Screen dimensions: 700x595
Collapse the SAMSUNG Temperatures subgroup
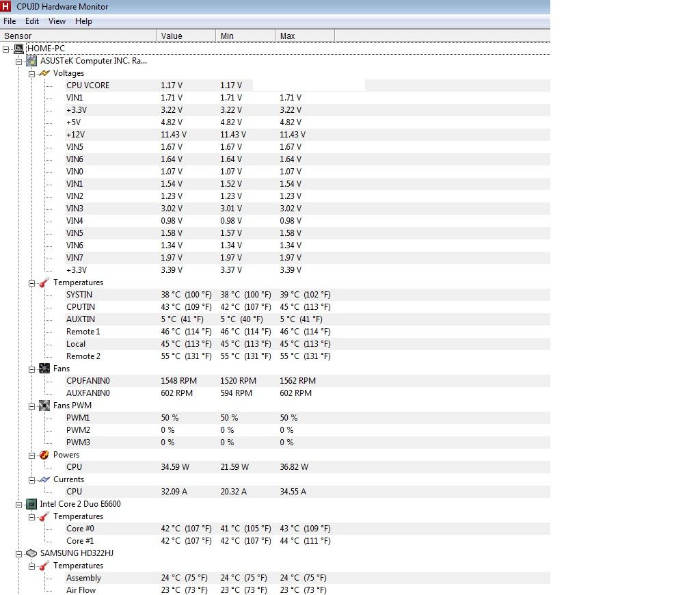coord(31,566)
